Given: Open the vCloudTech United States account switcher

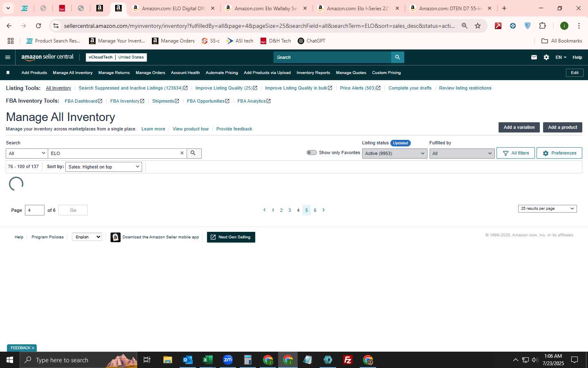Looking at the screenshot, I should click(x=116, y=57).
